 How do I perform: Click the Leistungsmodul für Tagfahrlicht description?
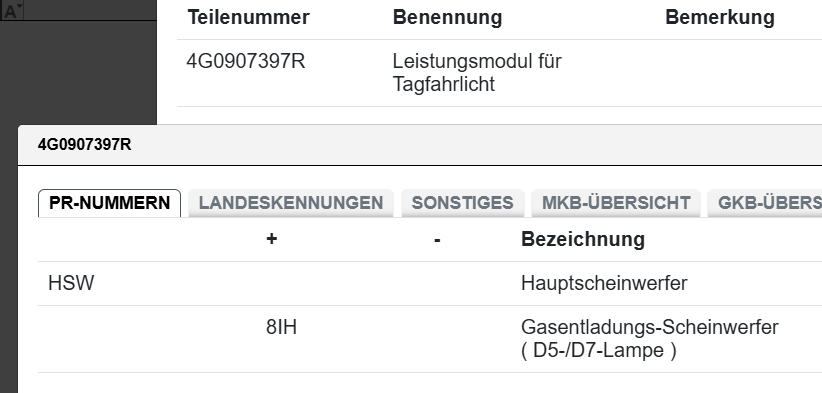pos(477,73)
